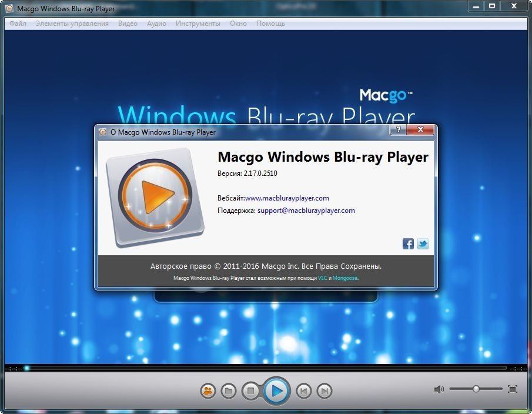
Task: Click the share with friends icon
Action: point(208,391)
